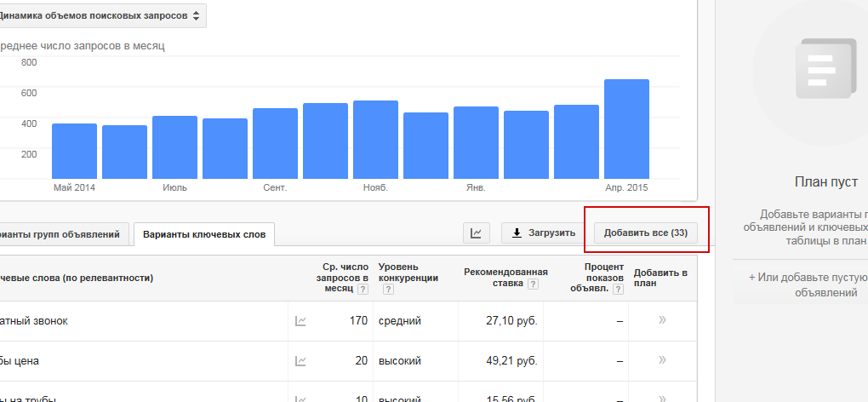The height and width of the screenshot is (402, 868).
Task: Sort by keywords relevance column header
Action: [77, 278]
